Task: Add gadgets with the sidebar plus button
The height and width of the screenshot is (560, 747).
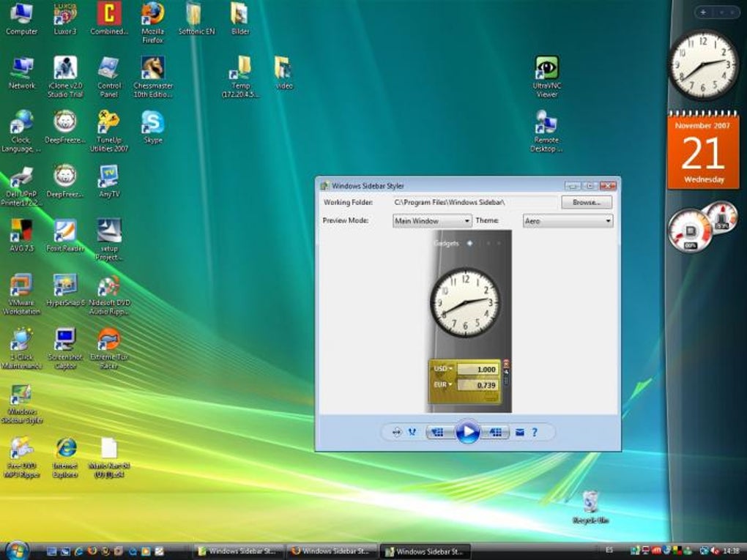Action: [x=703, y=12]
